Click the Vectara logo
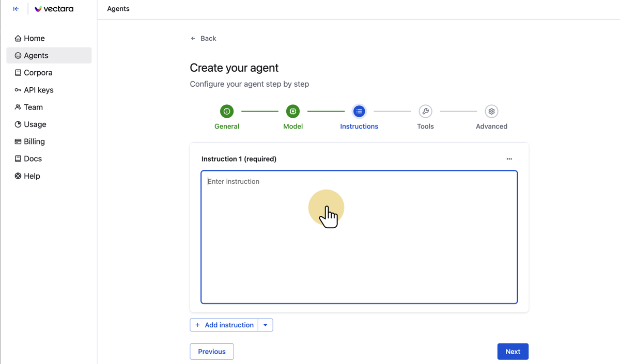Screen dimensions: 620x364 54,9
